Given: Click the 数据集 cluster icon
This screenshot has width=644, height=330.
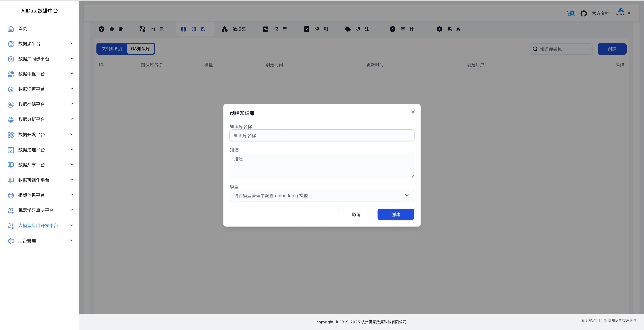Looking at the screenshot, I should tap(225, 29).
